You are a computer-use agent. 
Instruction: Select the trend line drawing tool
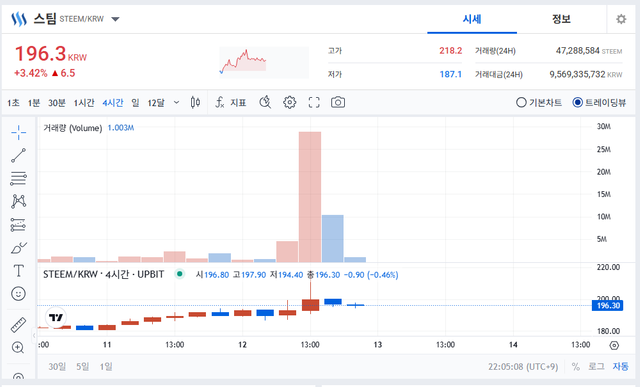[18, 156]
